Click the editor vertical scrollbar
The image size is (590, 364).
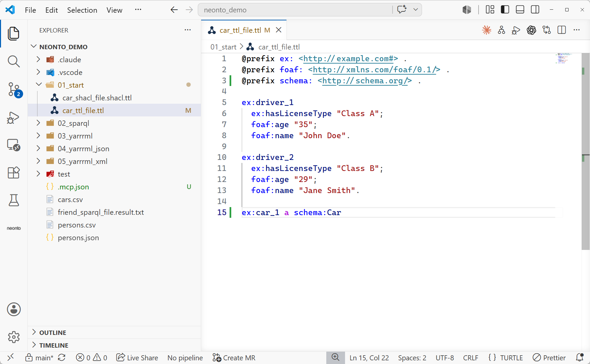pyautogui.click(x=586, y=151)
